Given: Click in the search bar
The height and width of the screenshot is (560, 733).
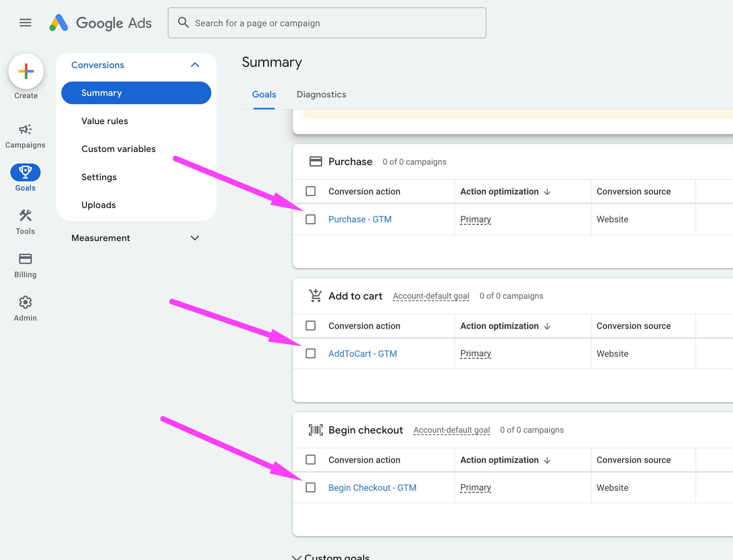Looking at the screenshot, I should pyautogui.click(x=326, y=23).
